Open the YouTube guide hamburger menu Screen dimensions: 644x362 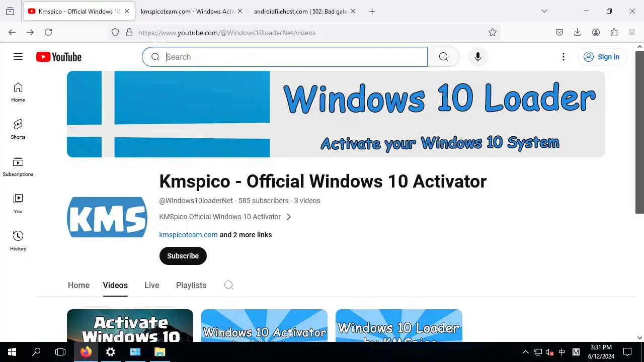point(18,57)
